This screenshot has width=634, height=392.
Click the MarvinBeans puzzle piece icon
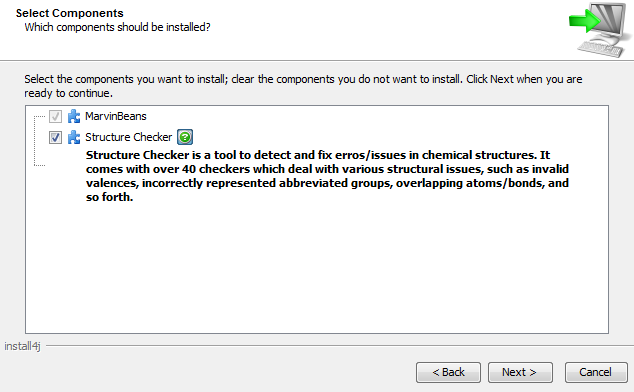pyautogui.click(x=74, y=117)
